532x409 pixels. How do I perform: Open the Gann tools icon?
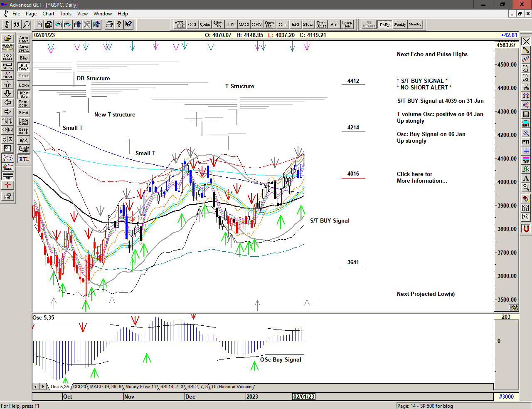coord(7,167)
